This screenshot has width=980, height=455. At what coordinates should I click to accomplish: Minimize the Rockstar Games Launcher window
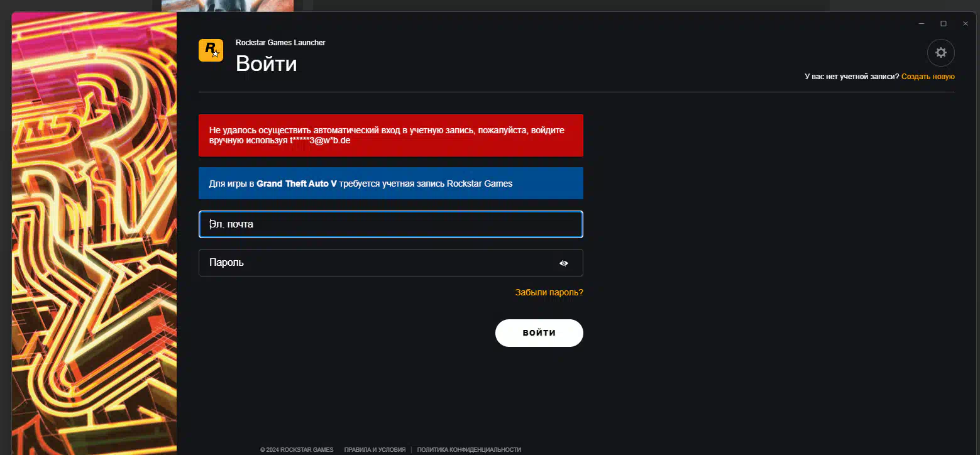pyautogui.click(x=922, y=24)
